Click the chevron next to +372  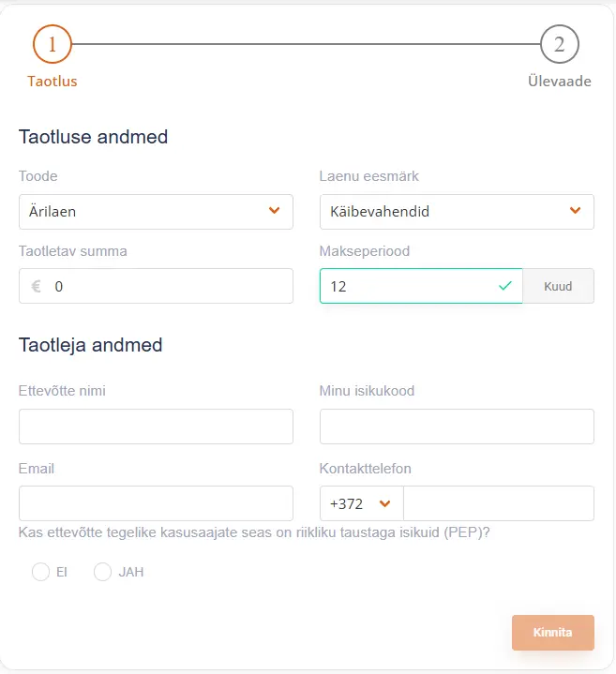point(384,503)
